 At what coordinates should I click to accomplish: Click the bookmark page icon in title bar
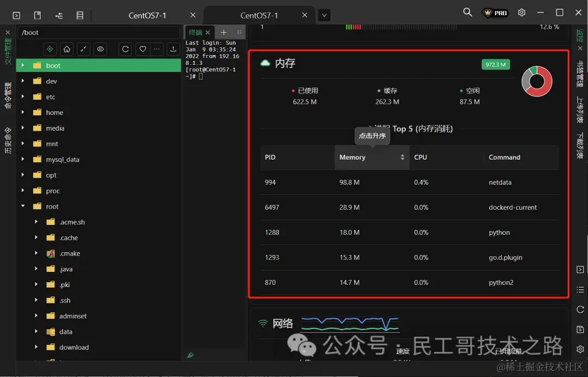tap(38, 15)
